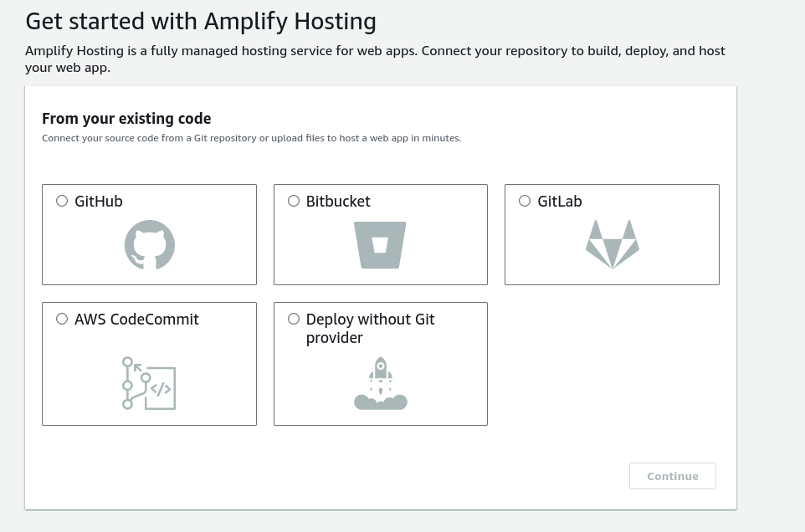Select the GitLab radio button

click(525, 201)
